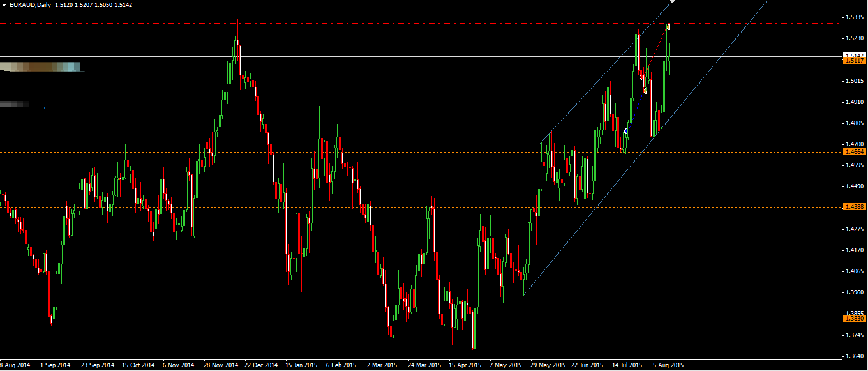Click the 24 Mar 2015 date label
Screen dimensions: 868x371
pyautogui.click(x=424, y=366)
